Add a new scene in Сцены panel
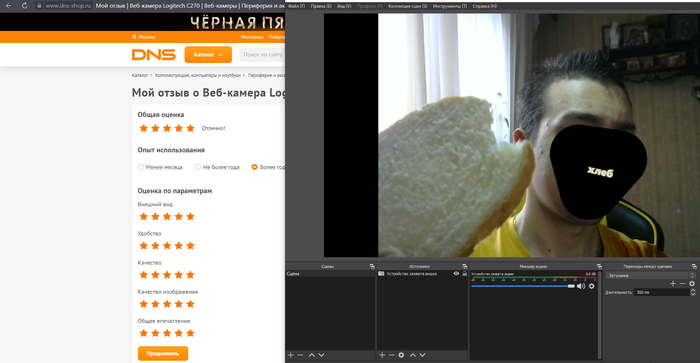700x363 pixels. coord(291,355)
